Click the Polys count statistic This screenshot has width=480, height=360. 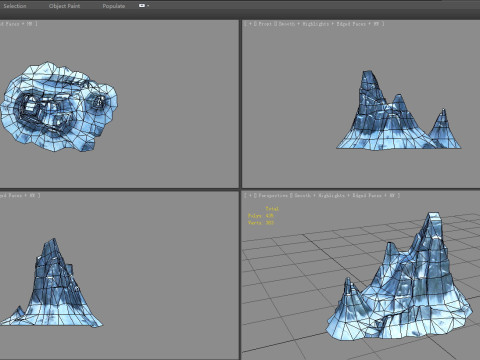click(261, 216)
